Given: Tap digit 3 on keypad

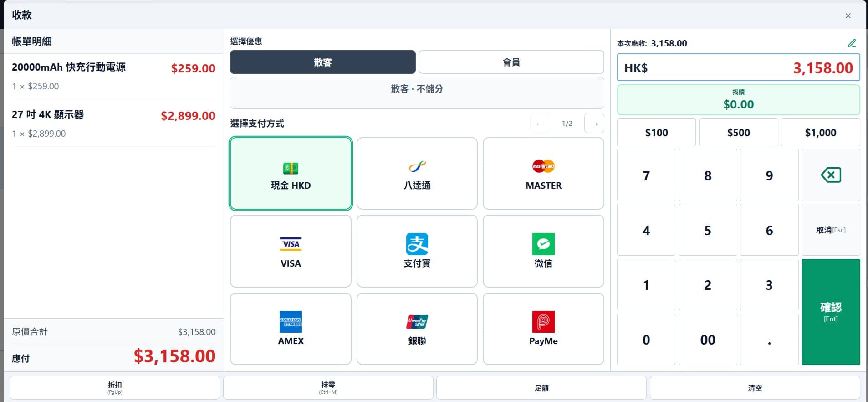Looking at the screenshot, I should 769,284.
